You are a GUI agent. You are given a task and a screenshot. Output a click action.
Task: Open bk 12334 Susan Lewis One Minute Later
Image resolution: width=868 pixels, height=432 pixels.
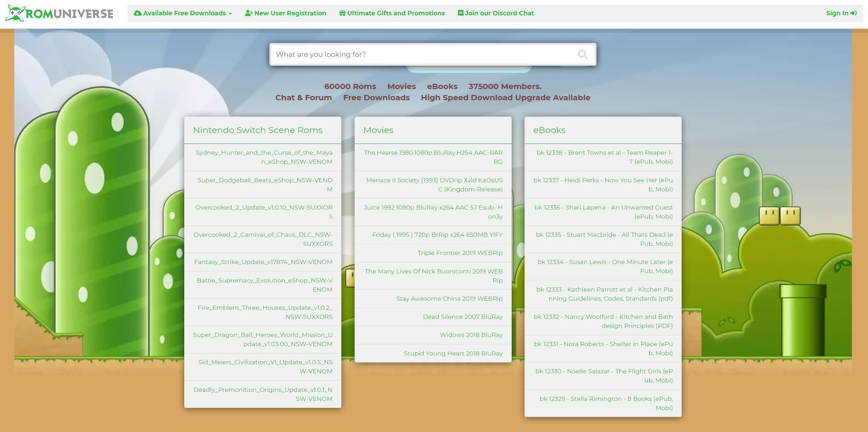point(603,266)
